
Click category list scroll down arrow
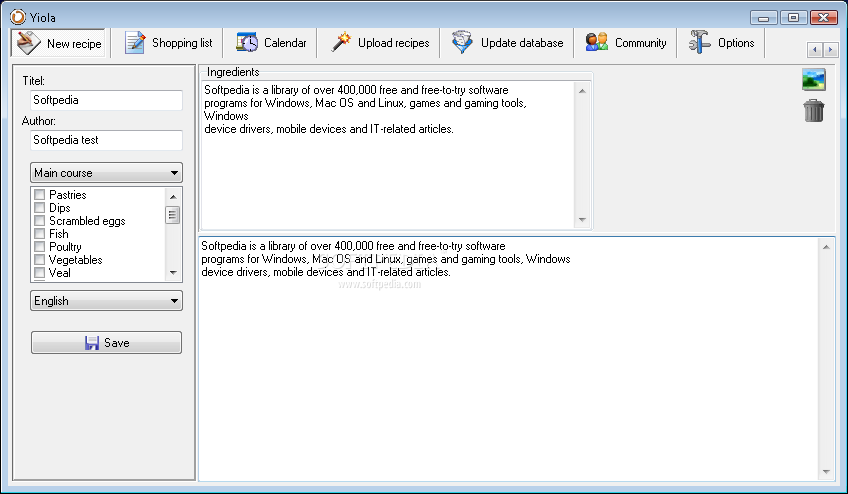coord(173,273)
